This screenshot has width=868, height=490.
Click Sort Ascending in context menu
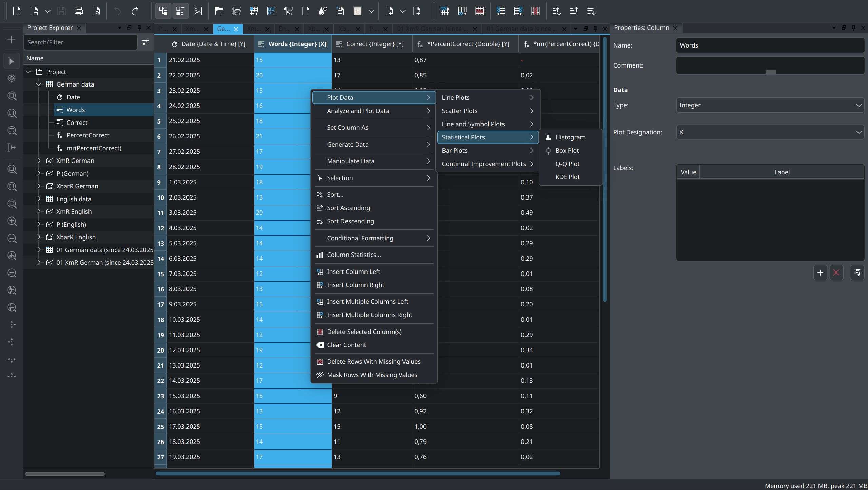(x=348, y=208)
